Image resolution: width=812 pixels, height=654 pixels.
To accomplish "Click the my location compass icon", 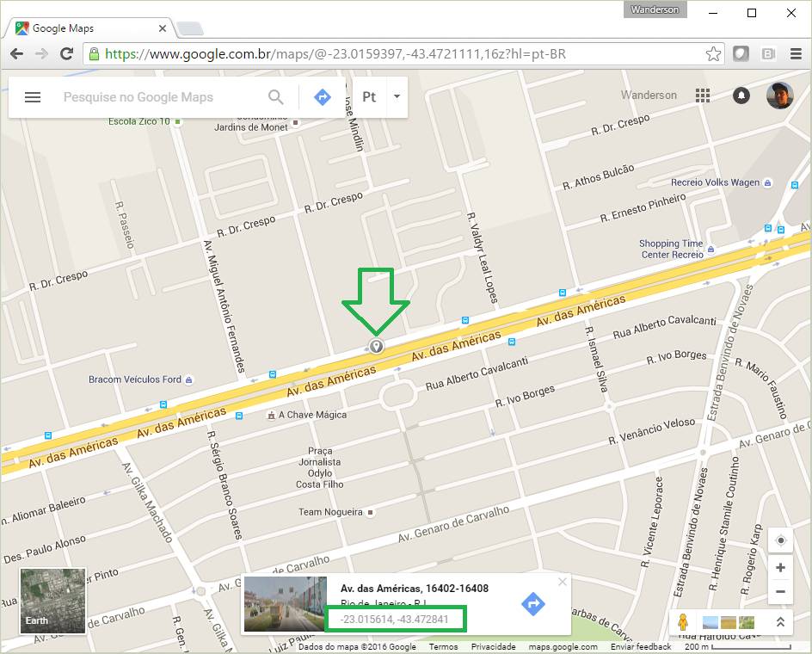I will [x=781, y=540].
